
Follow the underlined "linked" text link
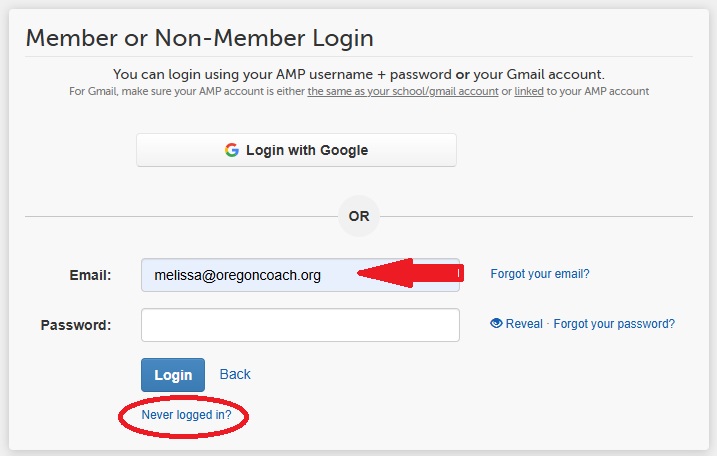pos(530,91)
